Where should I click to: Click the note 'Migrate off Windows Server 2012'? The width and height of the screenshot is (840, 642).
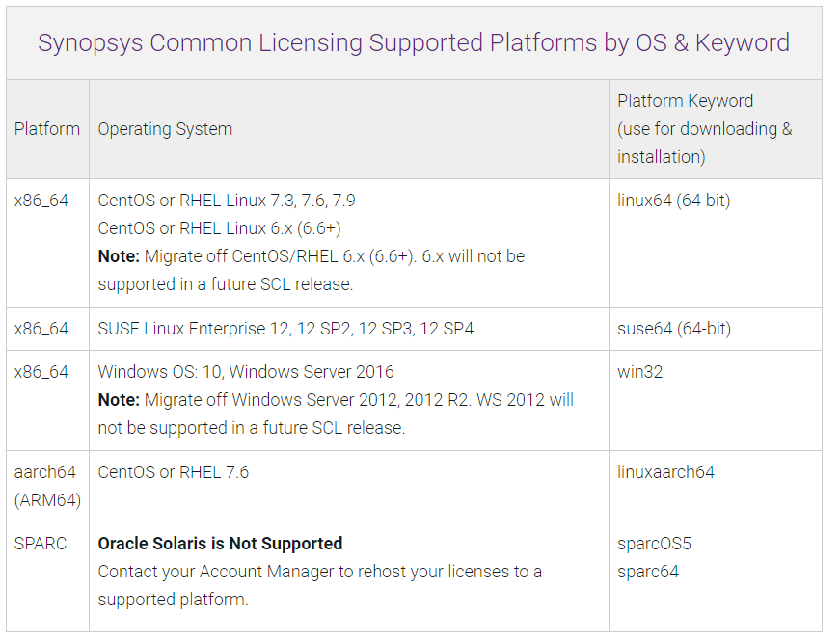pyautogui.click(x=336, y=414)
